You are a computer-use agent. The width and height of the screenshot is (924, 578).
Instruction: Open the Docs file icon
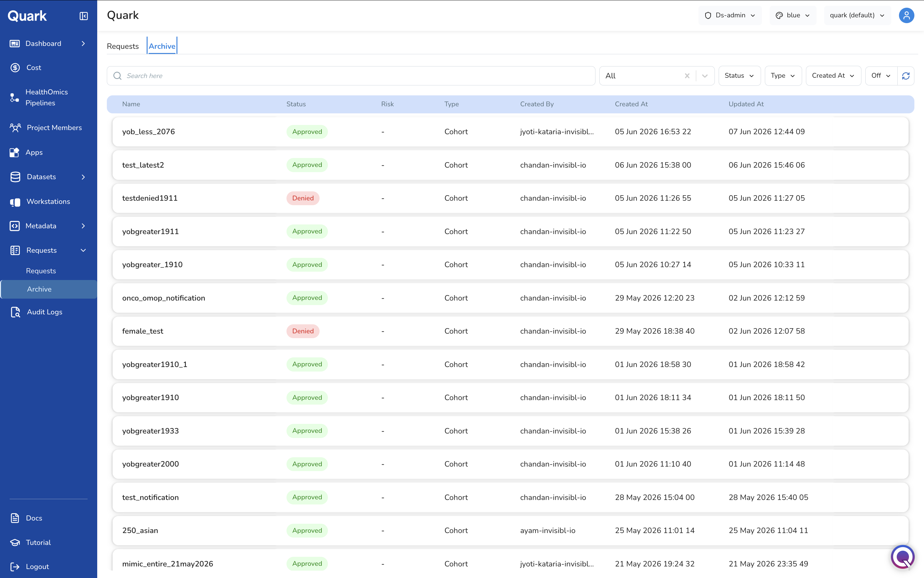[14, 518]
